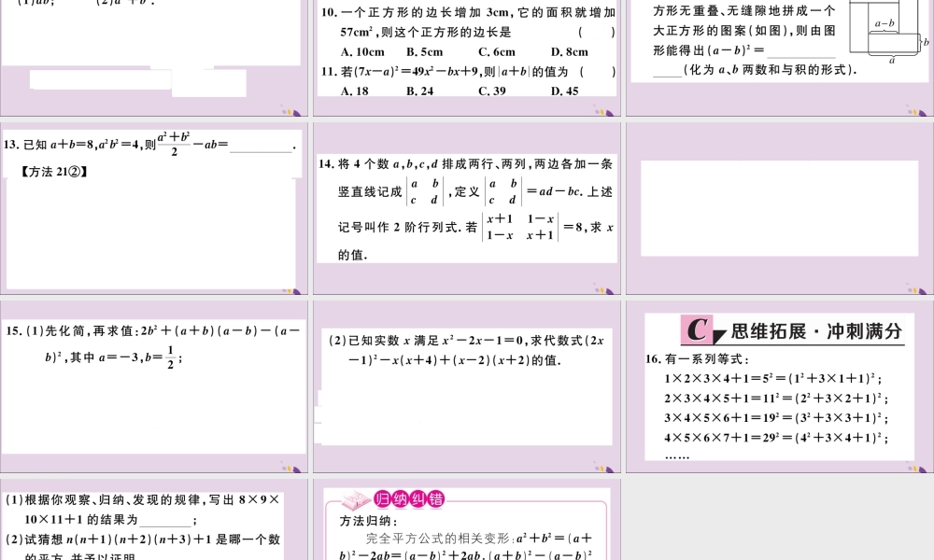
Task: Click the equation line 4×5×6×7+1=29²
Action: tap(776, 438)
